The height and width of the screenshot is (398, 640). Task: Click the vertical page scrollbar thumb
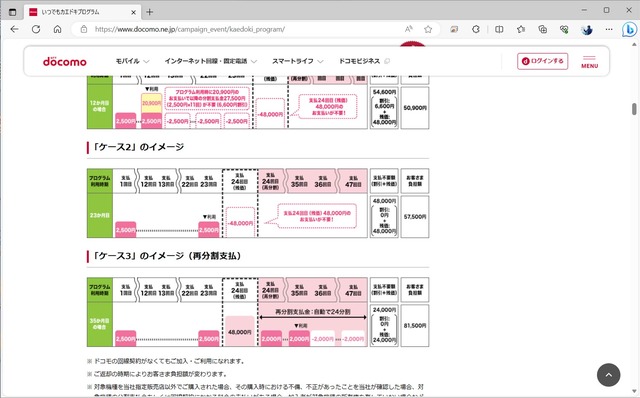[634, 109]
